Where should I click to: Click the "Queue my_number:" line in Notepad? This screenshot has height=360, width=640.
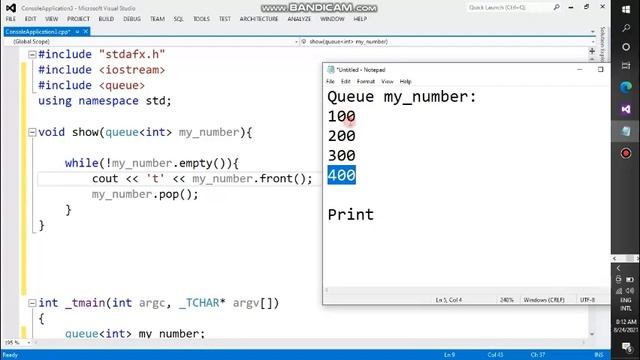click(402, 97)
